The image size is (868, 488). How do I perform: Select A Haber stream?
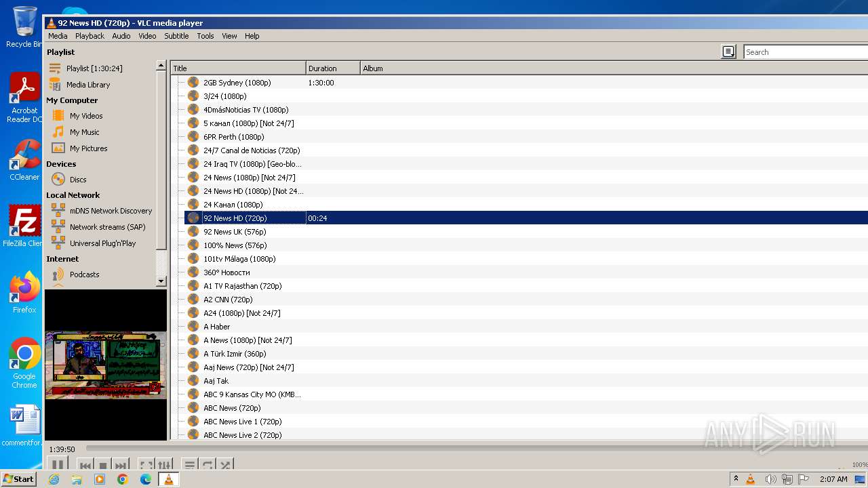pyautogui.click(x=216, y=327)
